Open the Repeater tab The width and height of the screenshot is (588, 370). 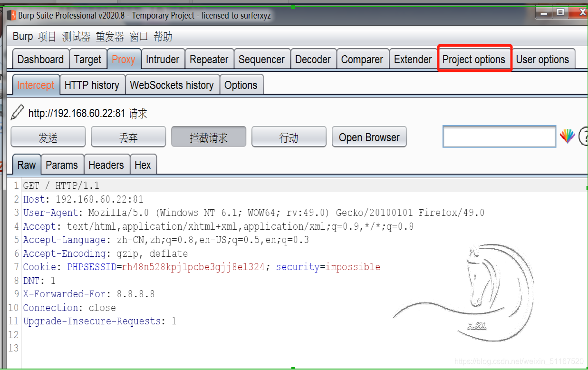click(x=209, y=59)
